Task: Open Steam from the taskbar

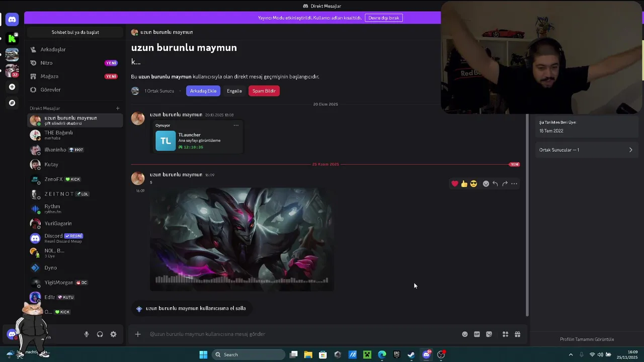Action: (411, 354)
